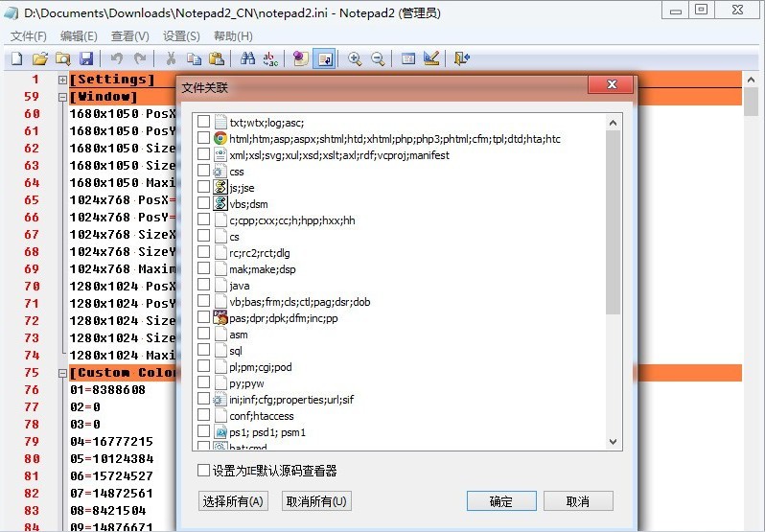Toggle Always on Top pushpin icon
Viewport: 765px width, 532px height.
click(301, 59)
